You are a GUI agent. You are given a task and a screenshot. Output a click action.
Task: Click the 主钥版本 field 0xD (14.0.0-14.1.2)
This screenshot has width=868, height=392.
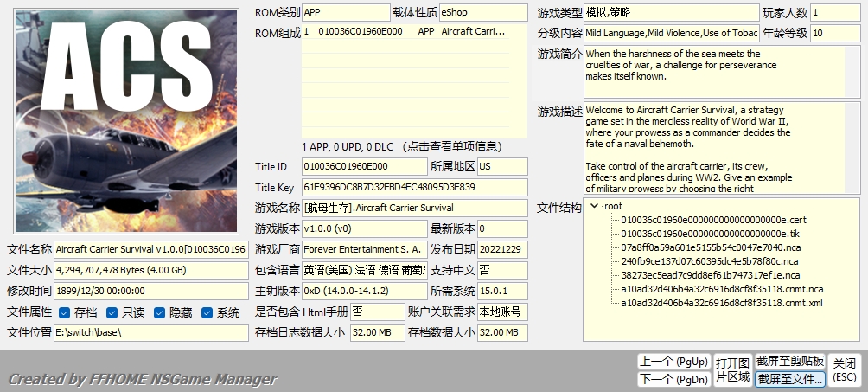[365, 291]
